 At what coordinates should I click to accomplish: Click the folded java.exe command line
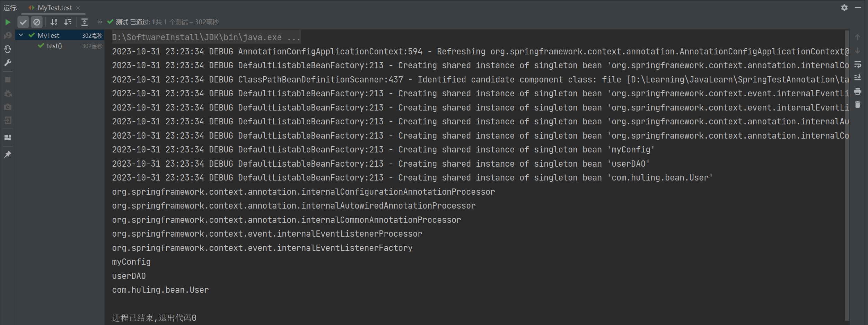pos(207,37)
